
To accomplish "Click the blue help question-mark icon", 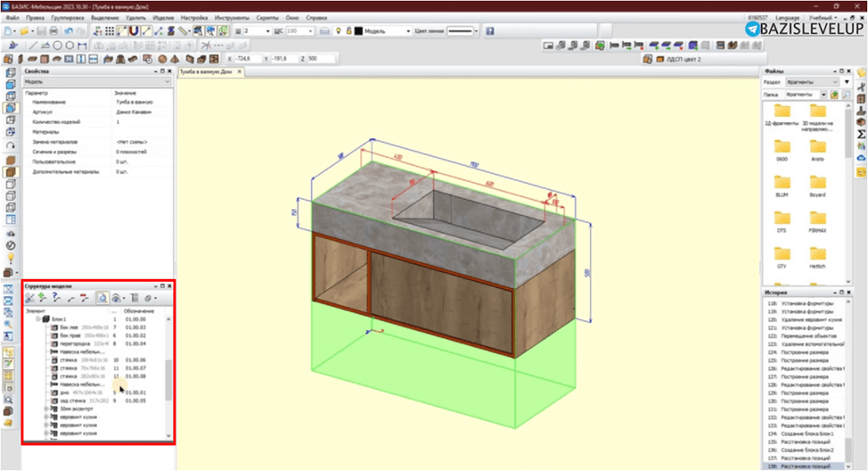I will 490,31.
